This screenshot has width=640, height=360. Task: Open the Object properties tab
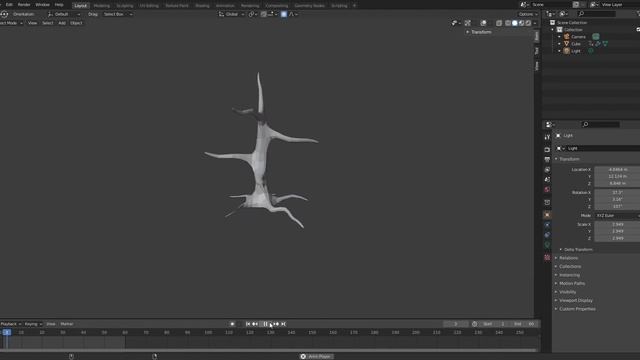click(x=547, y=215)
